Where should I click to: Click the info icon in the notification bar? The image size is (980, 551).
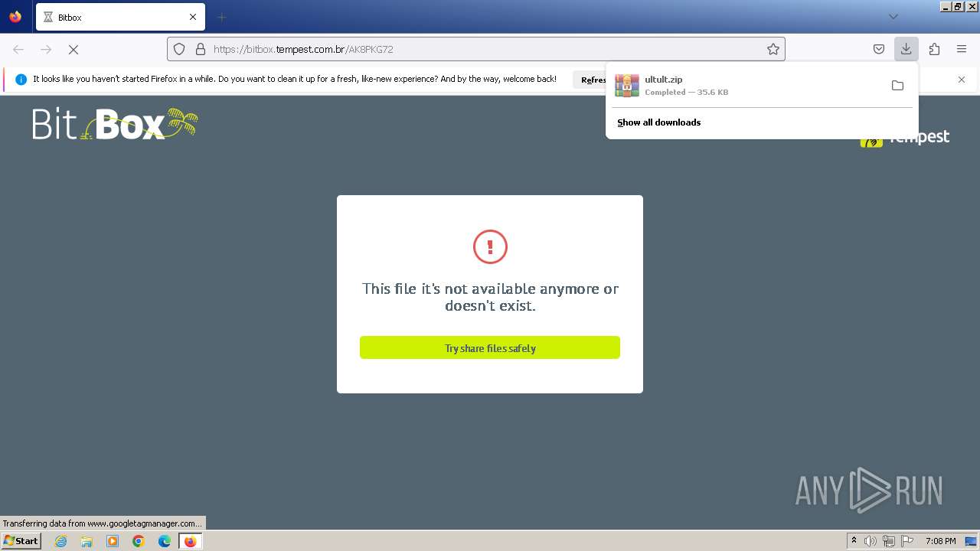(21, 80)
